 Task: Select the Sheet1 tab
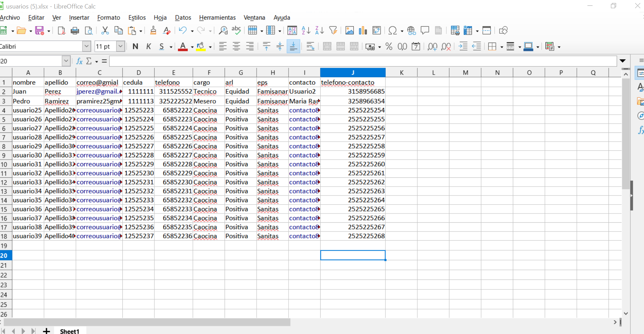(x=70, y=331)
